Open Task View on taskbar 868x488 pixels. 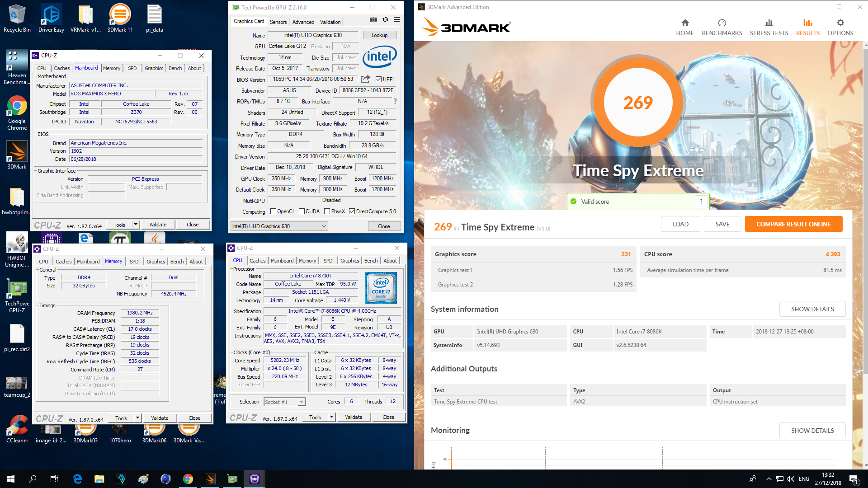(54, 479)
